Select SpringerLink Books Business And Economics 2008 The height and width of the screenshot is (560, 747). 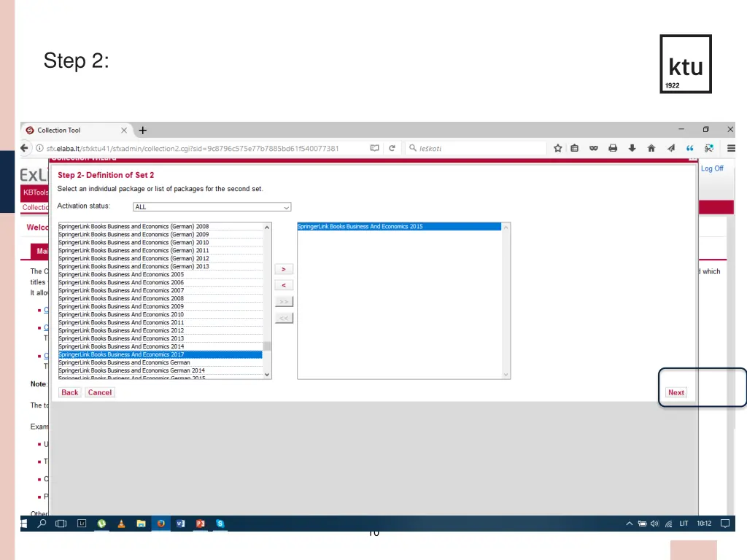point(160,298)
